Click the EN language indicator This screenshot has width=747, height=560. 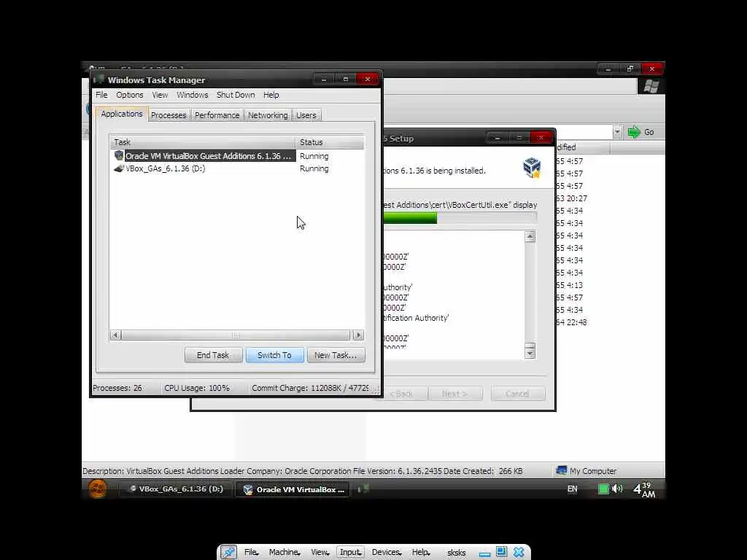[572, 489]
